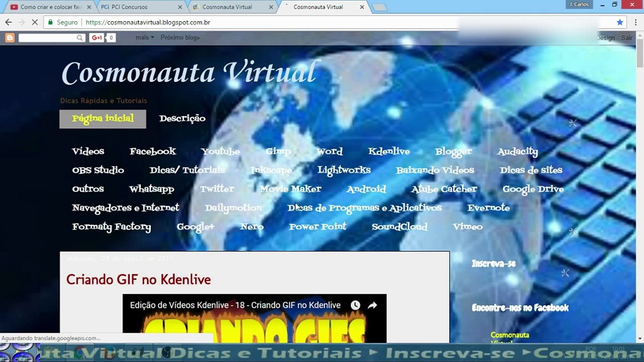Open the Kdenlive label link
Image resolution: width=644 pixels, height=362 pixels.
[389, 151]
